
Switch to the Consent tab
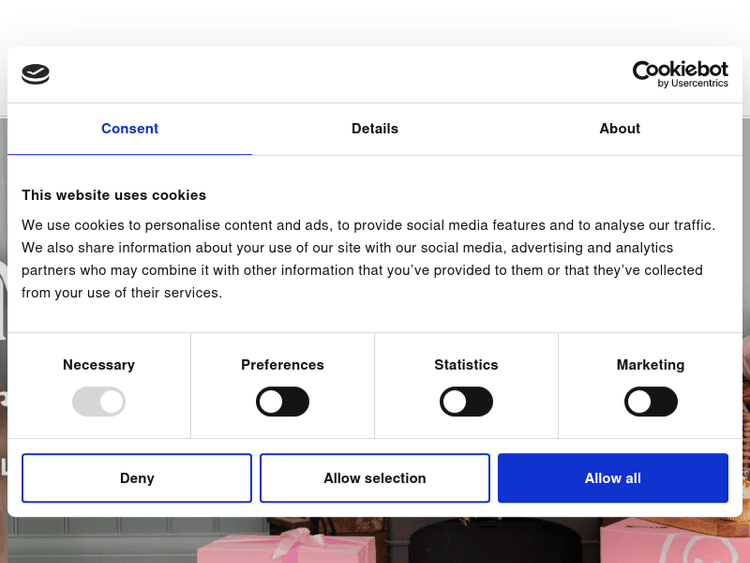coord(130,129)
